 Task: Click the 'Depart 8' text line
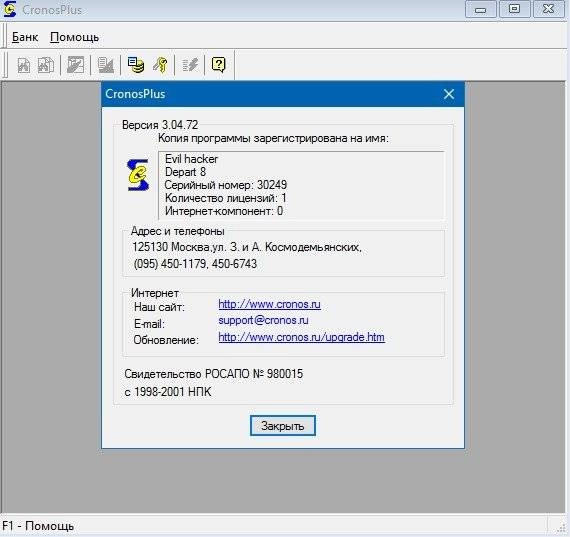coord(185,172)
